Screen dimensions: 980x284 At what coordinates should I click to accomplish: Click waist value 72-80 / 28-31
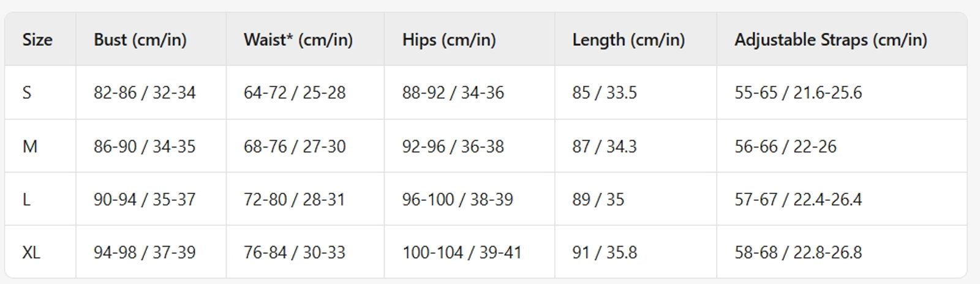coord(294,200)
